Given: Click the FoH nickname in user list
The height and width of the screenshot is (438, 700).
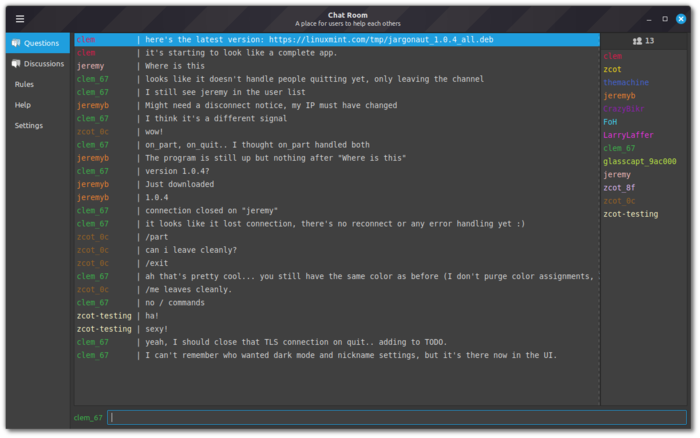Looking at the screenshot, I should pos(610,122).
